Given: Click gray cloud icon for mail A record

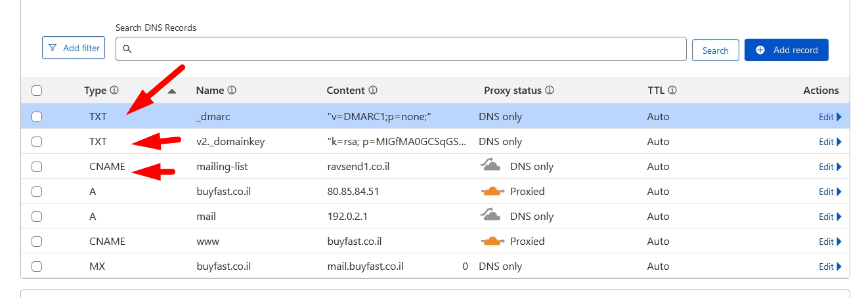Looking at the screenshot, I should (x=491, y=216).
